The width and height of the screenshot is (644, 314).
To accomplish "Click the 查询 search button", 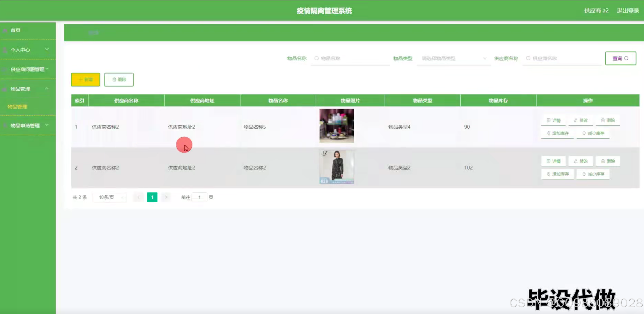I will (x=620, y=58).
